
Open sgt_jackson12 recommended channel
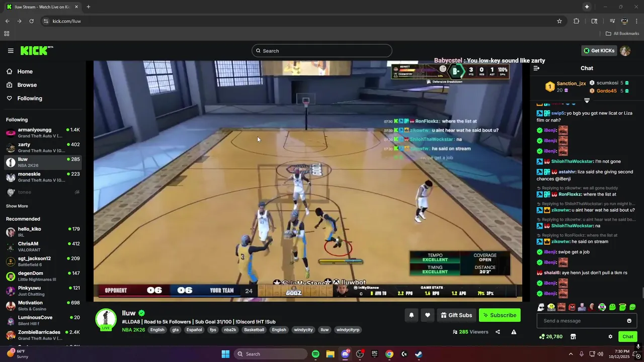click(x=43, y=261)
